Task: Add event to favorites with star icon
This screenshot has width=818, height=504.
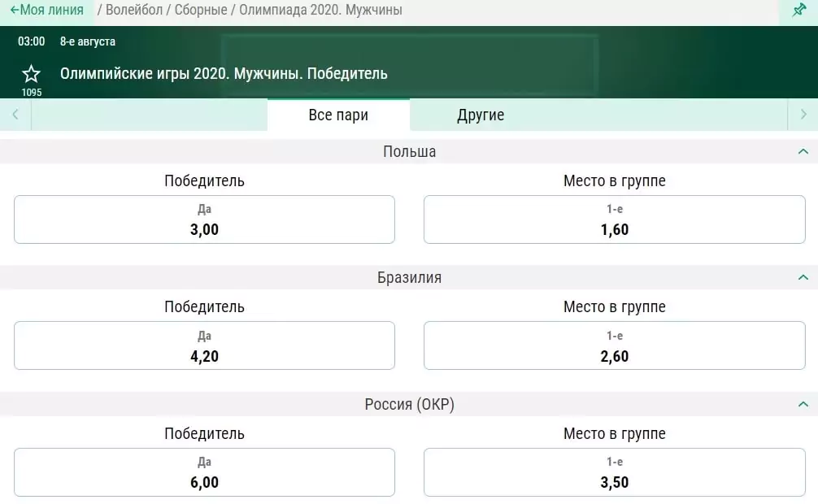Action: [31, 73]
